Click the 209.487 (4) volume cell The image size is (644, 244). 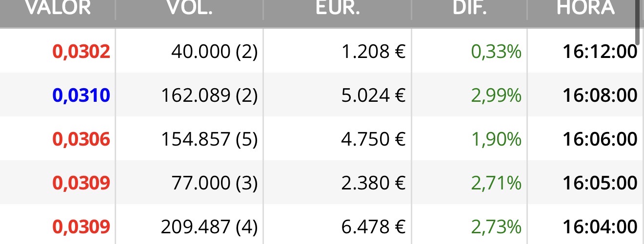tap(209, 227)
